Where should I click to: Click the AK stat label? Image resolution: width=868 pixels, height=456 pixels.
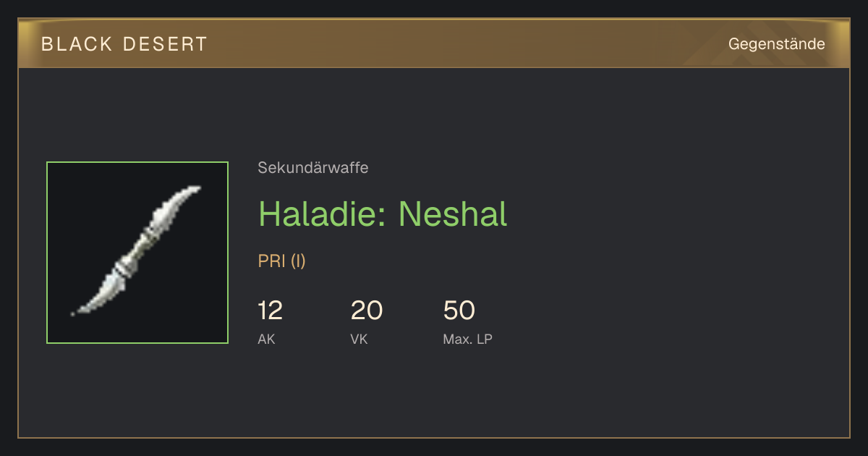[266, 339]
